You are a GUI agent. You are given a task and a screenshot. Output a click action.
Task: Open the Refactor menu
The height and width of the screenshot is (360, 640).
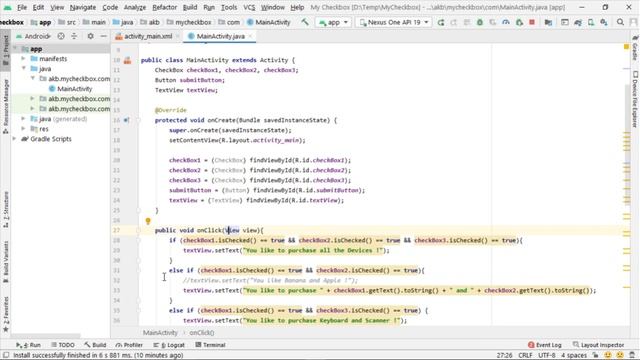point(164,7)
